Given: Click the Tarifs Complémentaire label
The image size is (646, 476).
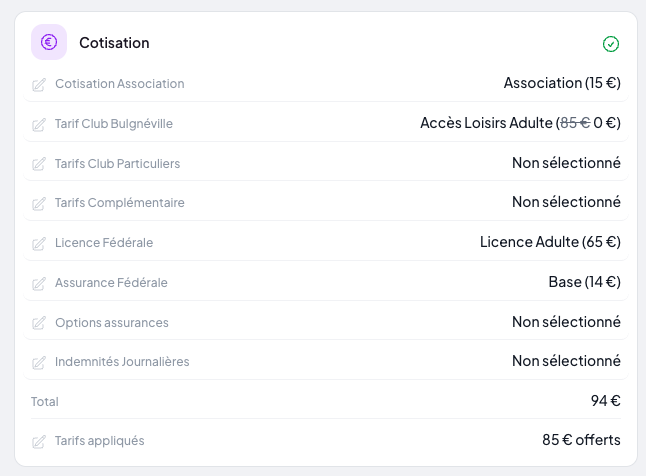Looking at the screenshot, I should [x=119, y=203].
